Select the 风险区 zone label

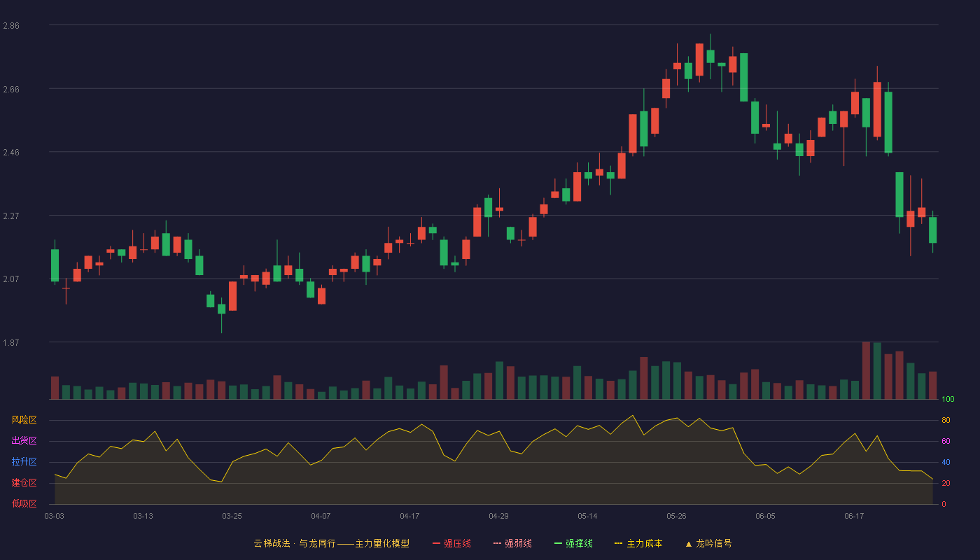24,420
